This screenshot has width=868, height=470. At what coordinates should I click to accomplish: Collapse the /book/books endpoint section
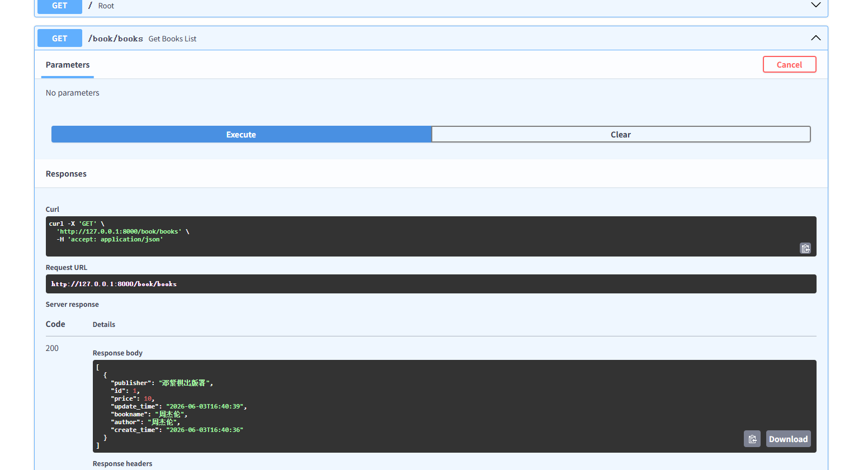click(x=816, y=38)
